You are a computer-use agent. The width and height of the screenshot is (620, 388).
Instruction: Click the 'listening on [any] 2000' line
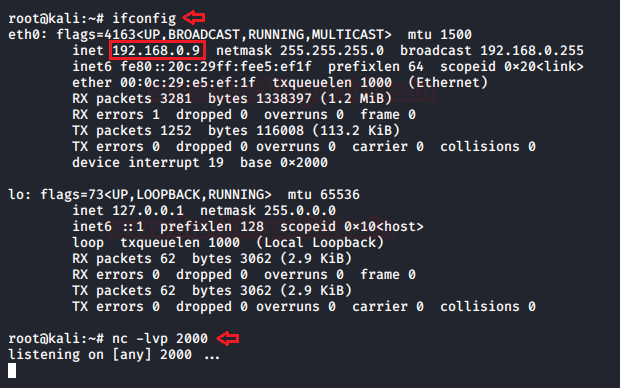pos(100,355)
